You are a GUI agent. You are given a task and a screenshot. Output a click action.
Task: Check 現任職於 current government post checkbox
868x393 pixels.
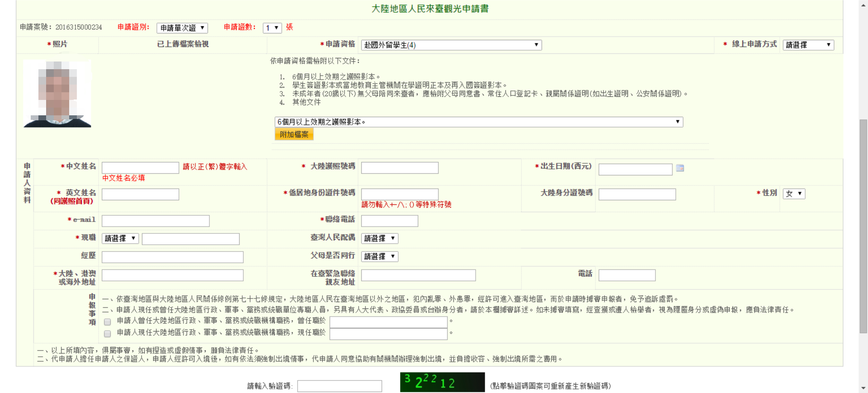click(108, 334)
